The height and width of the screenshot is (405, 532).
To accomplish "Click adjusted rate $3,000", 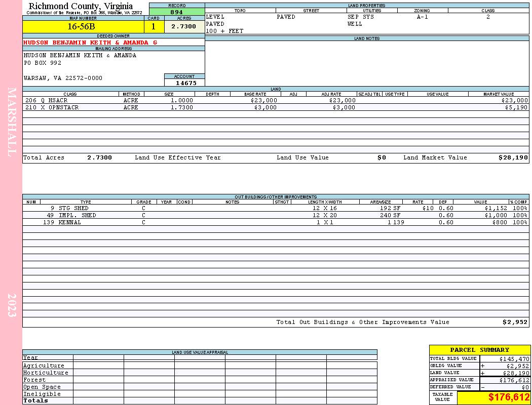I will pos(344,108).
